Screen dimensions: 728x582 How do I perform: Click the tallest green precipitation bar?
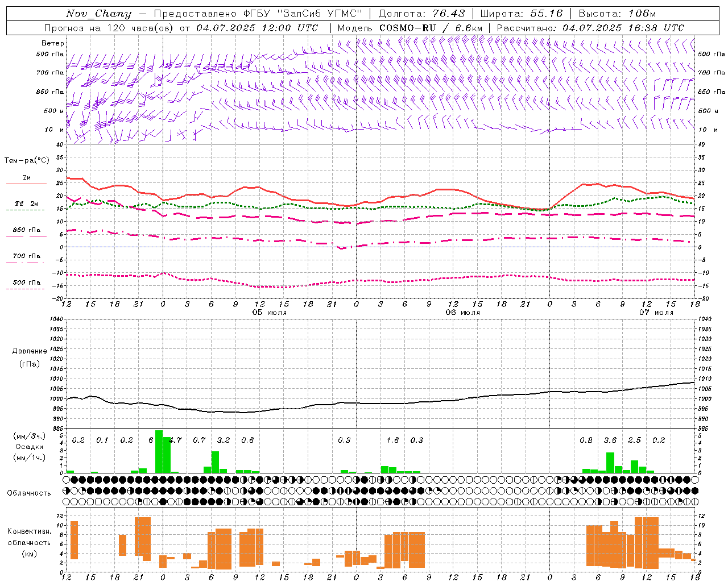(x=159, y=451)
